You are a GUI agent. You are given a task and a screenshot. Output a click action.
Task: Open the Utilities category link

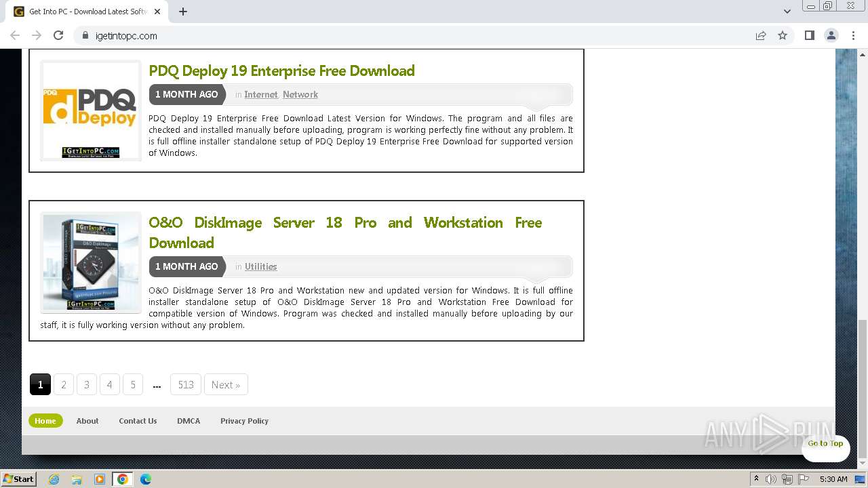(x=261, y=267)
